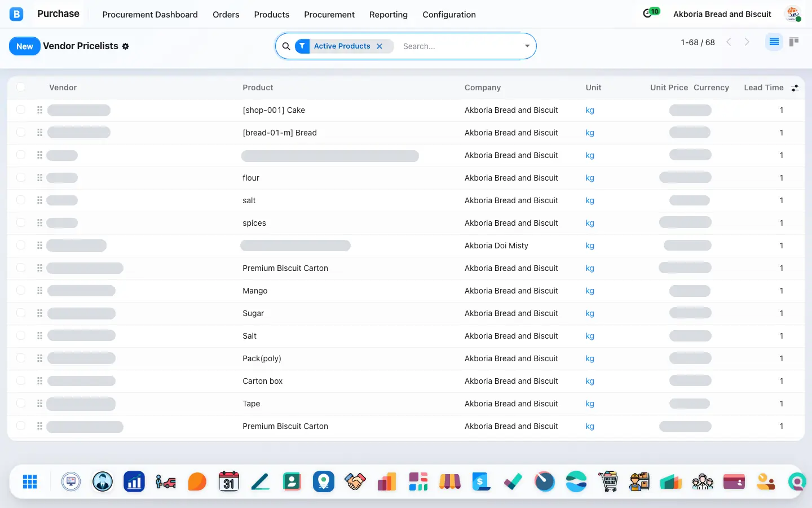Go to Procurement Dashboard
812x508 pixels.
click(150, 15)
